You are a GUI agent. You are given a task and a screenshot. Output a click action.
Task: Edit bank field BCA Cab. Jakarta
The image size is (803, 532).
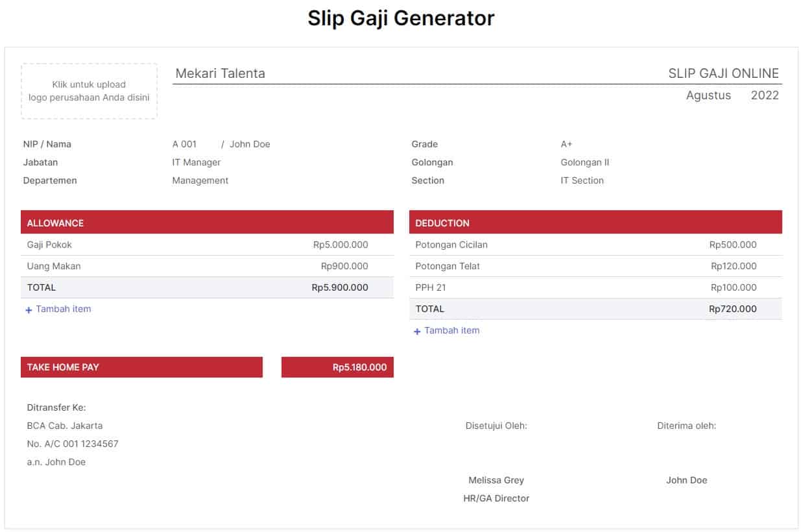click(x=65, y=426)
